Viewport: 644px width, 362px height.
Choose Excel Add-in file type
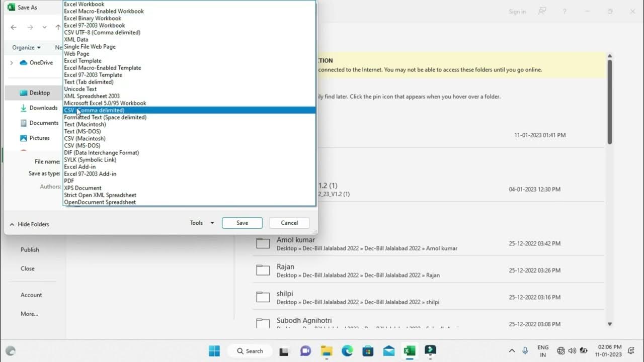point(189,166)
